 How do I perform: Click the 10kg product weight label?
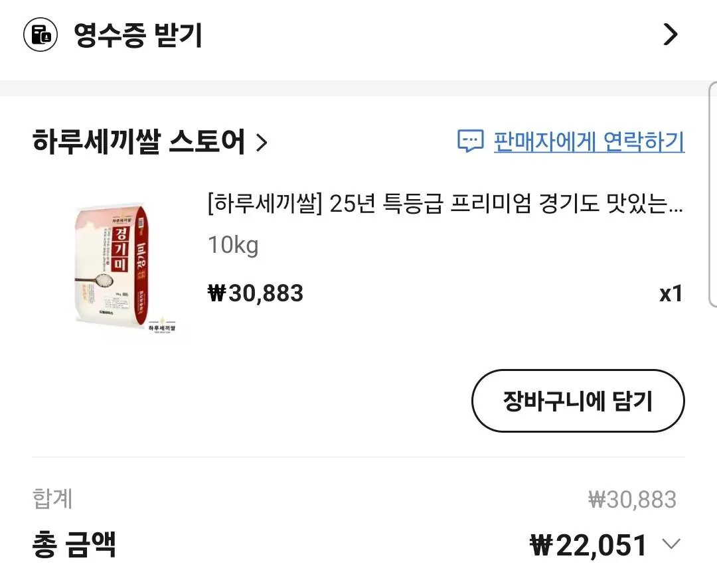click(233, 245)
